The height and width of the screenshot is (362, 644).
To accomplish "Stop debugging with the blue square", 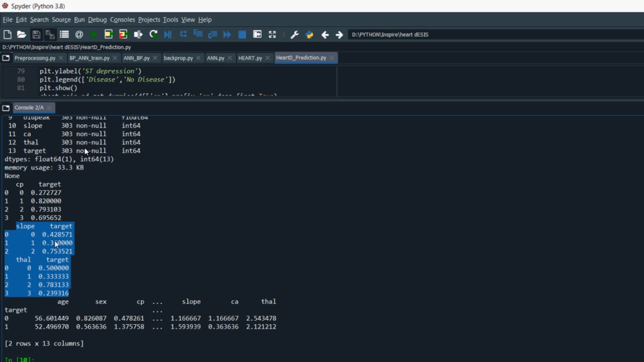I will pos(242,35).
